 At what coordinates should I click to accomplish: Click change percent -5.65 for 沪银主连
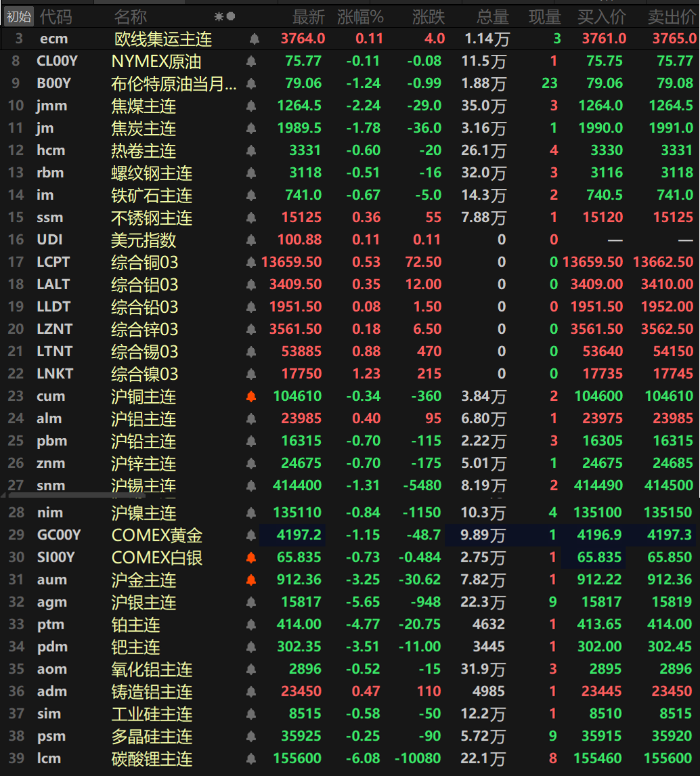click(x=363, y=602)
